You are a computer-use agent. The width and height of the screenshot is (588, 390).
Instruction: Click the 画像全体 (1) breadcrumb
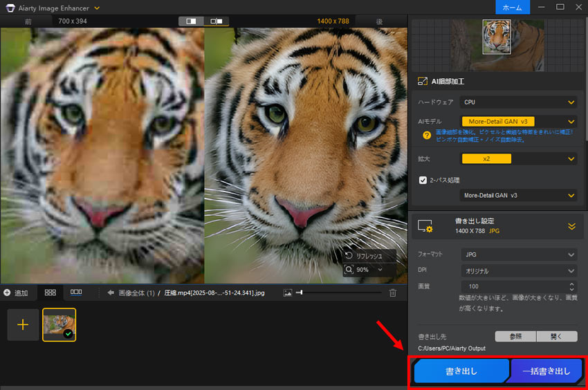click(136, 293)
